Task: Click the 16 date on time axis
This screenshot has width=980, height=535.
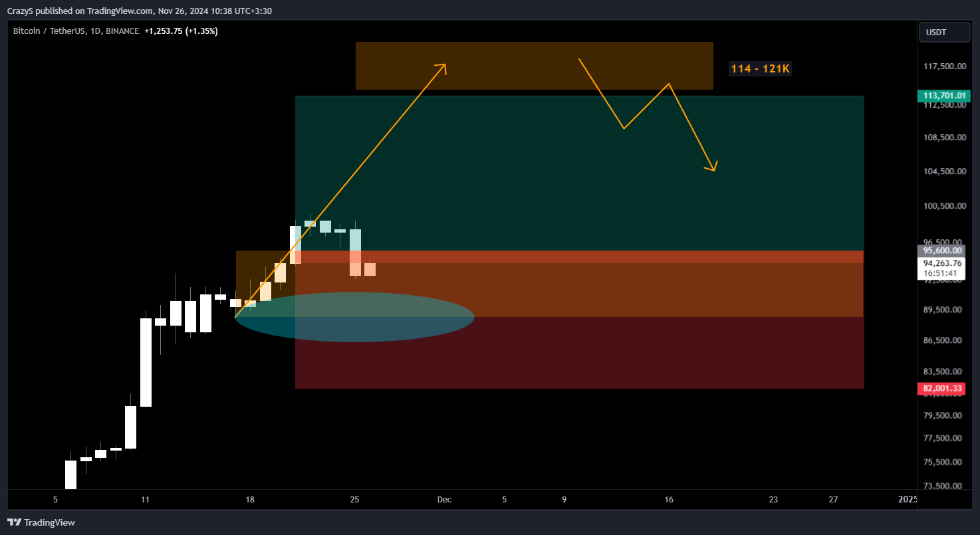Action: pos(669,500)
